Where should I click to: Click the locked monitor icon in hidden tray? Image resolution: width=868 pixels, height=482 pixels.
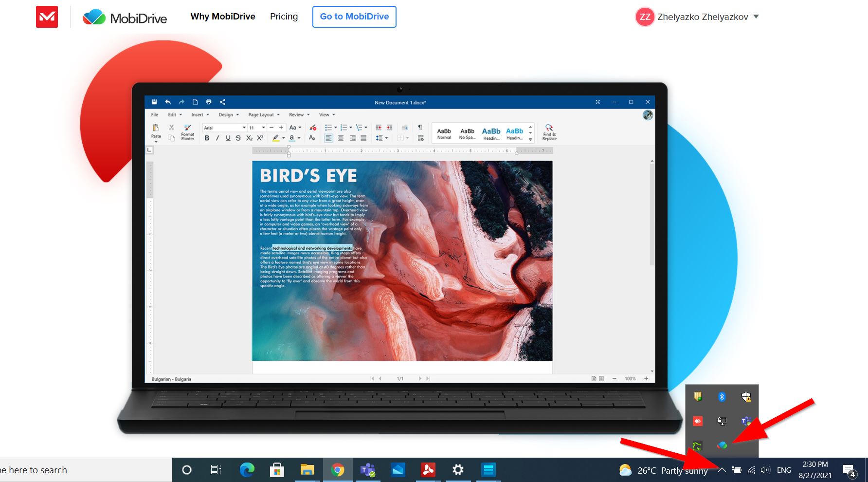click(722, 421)
